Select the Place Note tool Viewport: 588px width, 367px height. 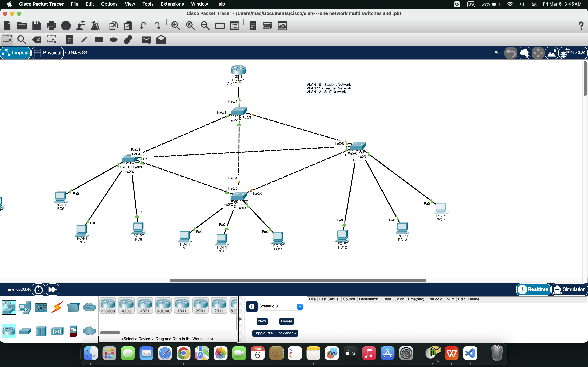[69, 39]
